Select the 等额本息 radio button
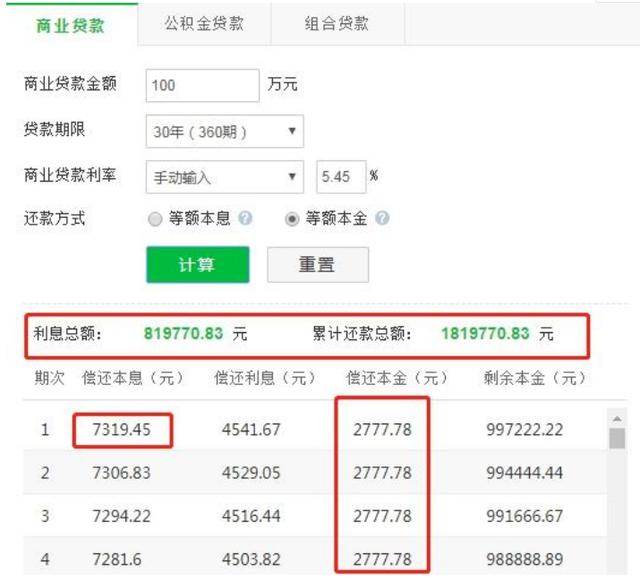The height and width of the screenshot is (581, 640). (155, 219)
